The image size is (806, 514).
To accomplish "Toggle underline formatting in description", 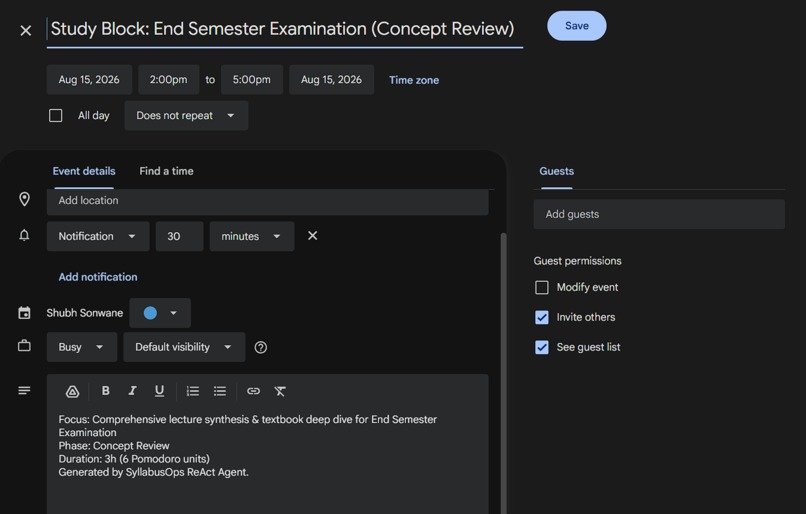I will coord(159,391).
